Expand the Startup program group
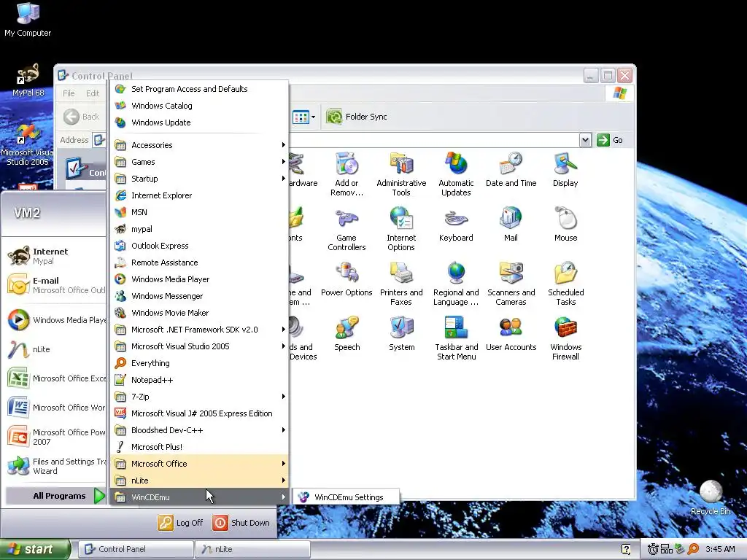 pos(199,179)
